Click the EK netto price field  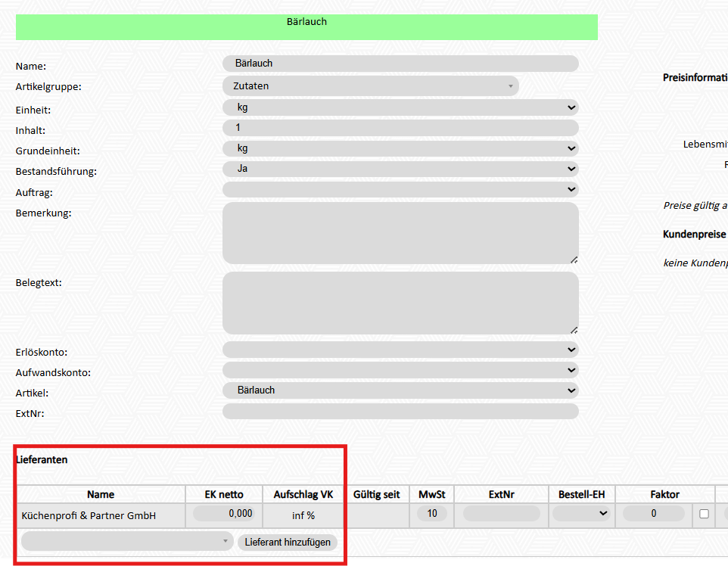223,514
